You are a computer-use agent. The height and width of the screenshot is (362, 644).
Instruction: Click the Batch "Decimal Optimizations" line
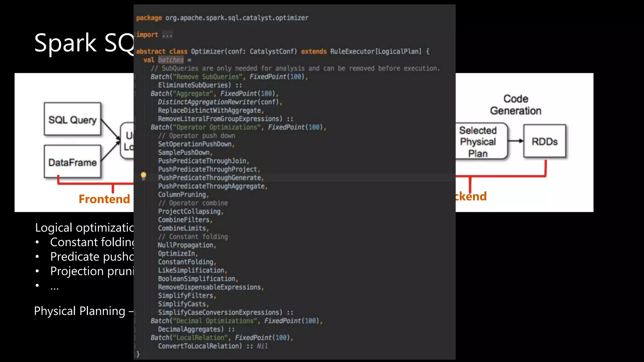(236, 321)
